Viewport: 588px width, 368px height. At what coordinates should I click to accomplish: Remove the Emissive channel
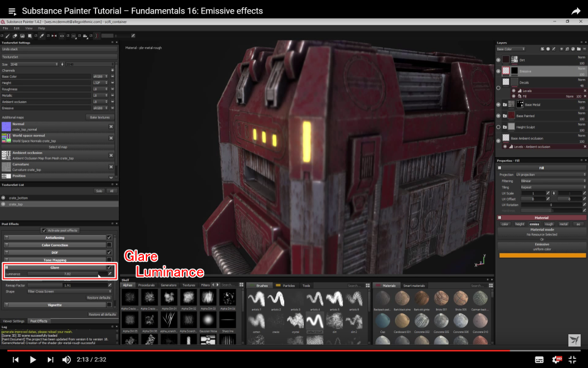pos(113,108)
